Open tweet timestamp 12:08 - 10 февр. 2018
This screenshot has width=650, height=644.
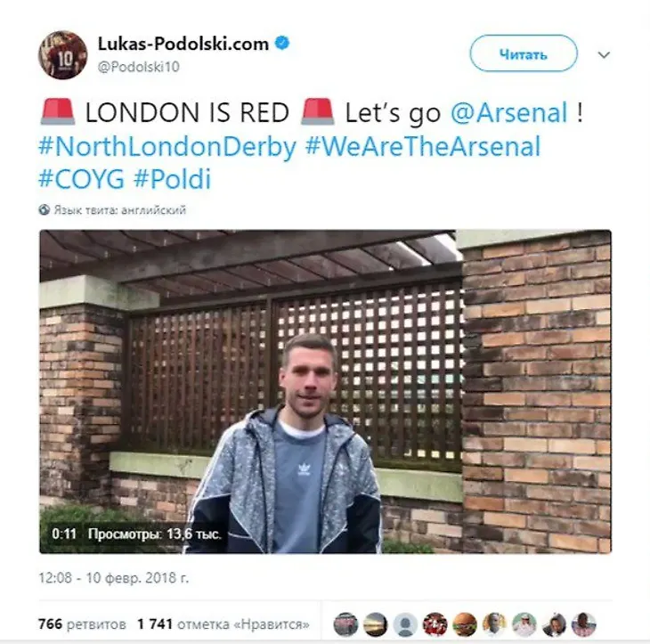pos(113,578)
